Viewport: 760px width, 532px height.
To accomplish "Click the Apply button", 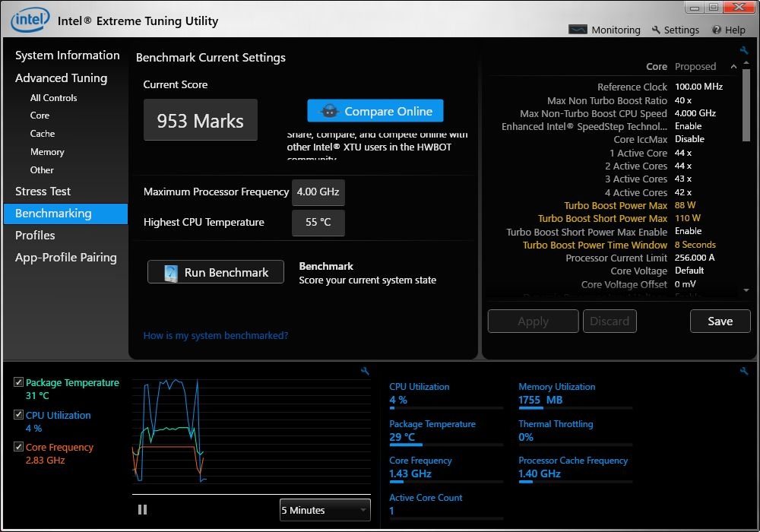I will pos(534,321).
